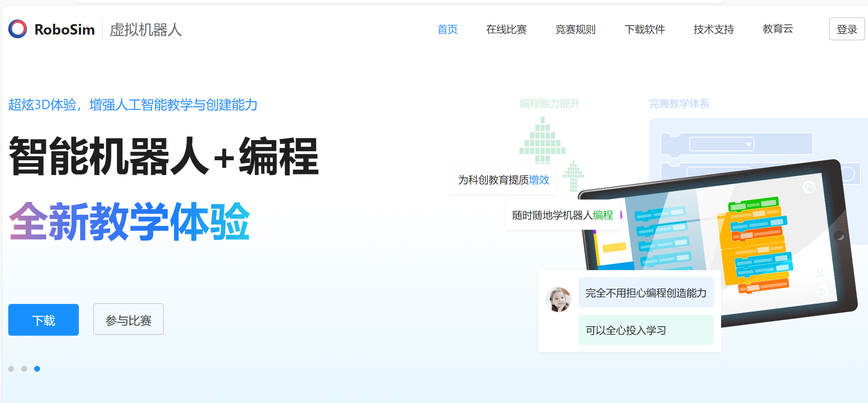Select the first carousel dot
Viewport: 868px width, 403px height.
tap(11, 369)
